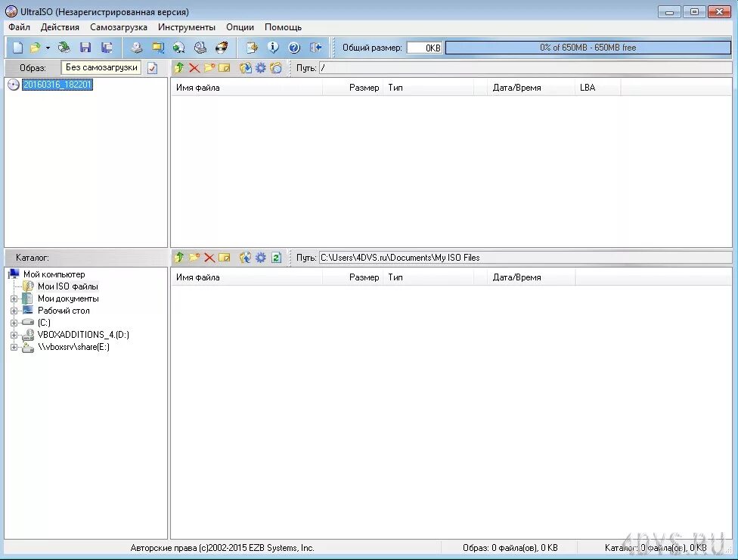Open the Действия menu
Image resolution: width=738 pixels, height=560 pixels.
click(60, 27)
